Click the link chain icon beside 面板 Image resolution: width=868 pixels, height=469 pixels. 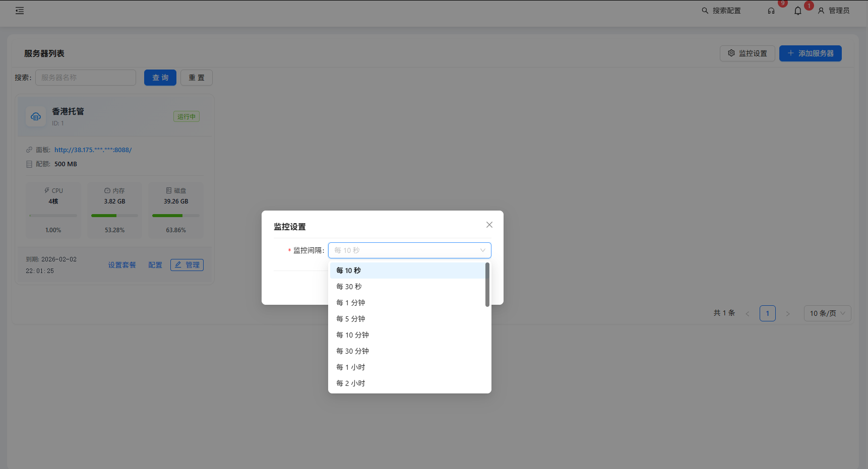(x=29, y=150)
